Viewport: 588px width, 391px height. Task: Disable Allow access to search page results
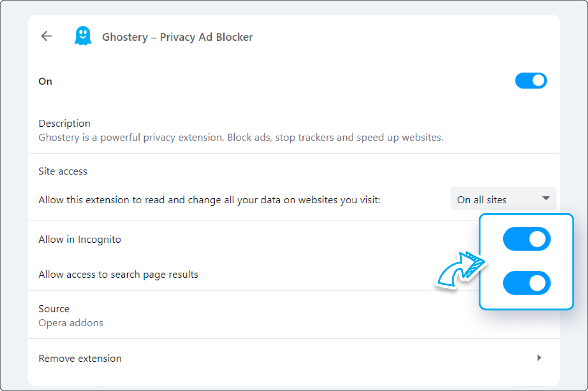click(526, 283)
